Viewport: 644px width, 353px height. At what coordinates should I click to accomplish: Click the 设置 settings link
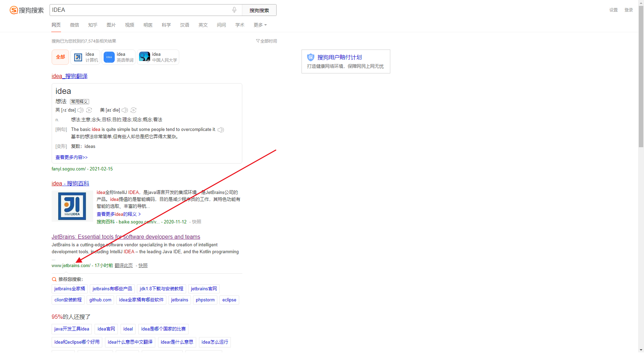coord(613,10)
